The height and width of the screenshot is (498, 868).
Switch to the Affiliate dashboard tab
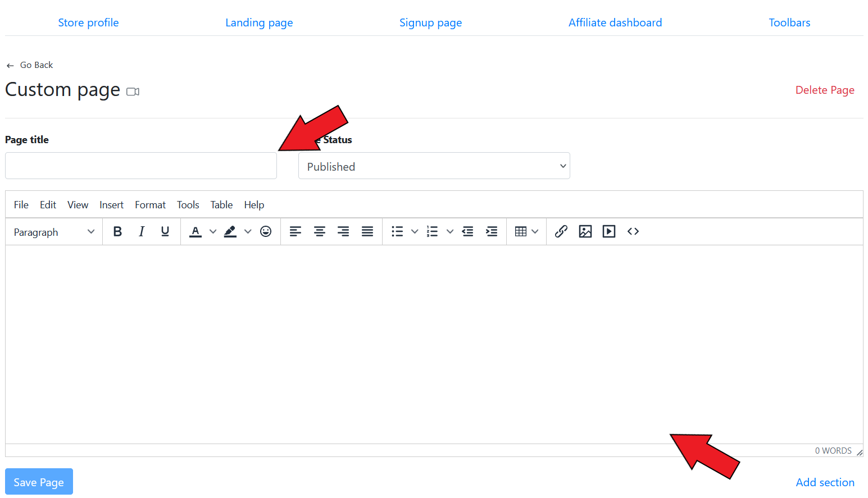coord(615,22)
